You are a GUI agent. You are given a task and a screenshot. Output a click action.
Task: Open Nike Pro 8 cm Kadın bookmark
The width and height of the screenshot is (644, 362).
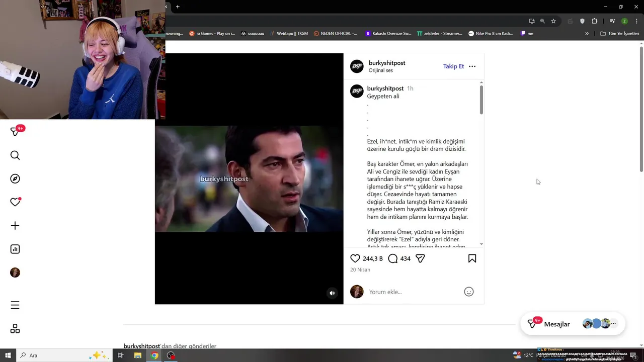coord(491,34)
